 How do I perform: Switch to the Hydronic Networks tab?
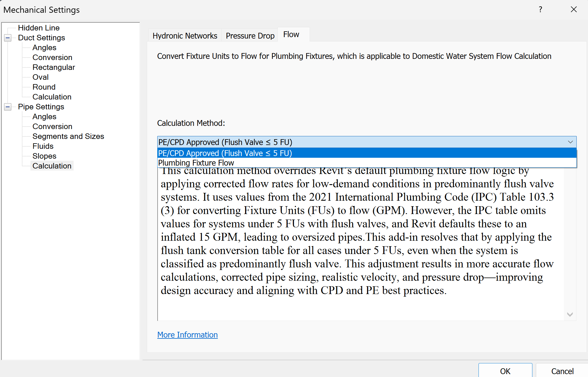(x=185, y=36)
